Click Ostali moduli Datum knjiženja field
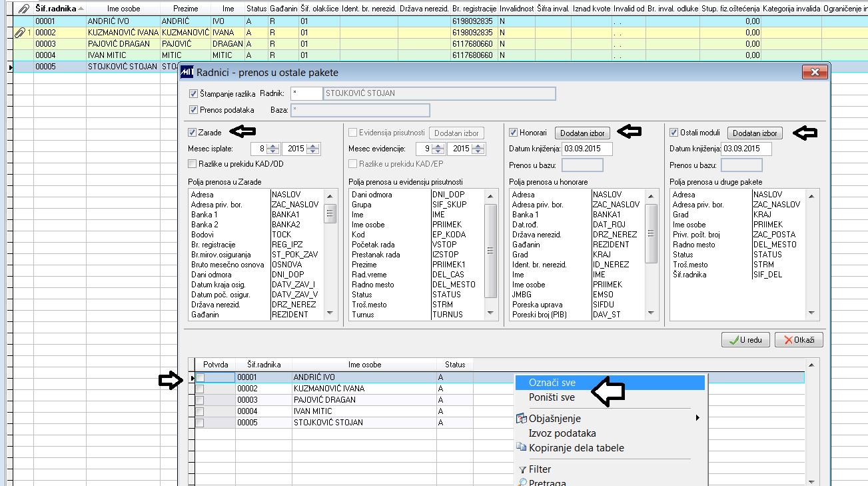868x486 pixels. pos(747,149)
